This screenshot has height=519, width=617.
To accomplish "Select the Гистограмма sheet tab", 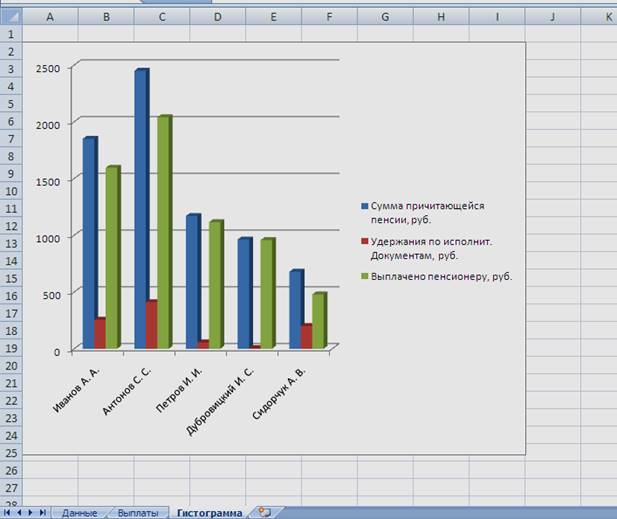I will [209, 512].
